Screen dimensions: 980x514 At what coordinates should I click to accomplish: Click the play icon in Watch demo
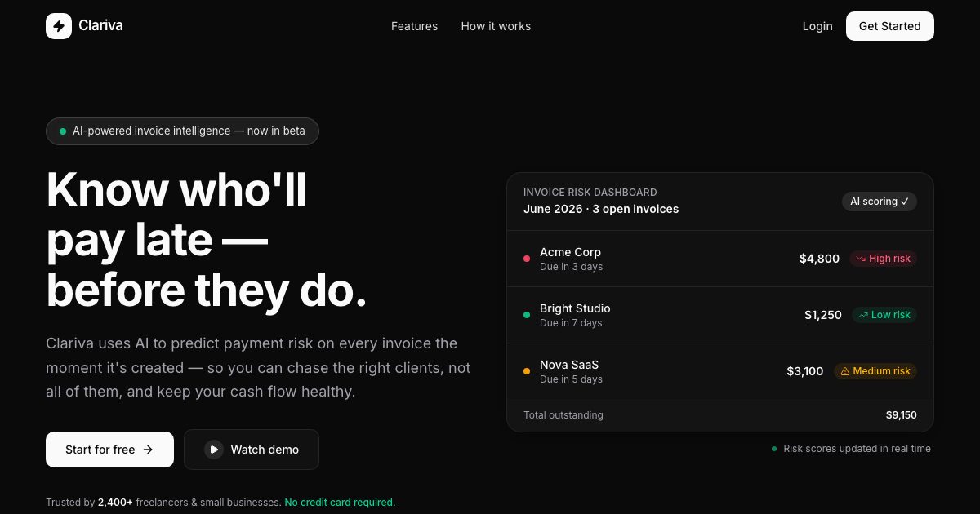(214, 450)
